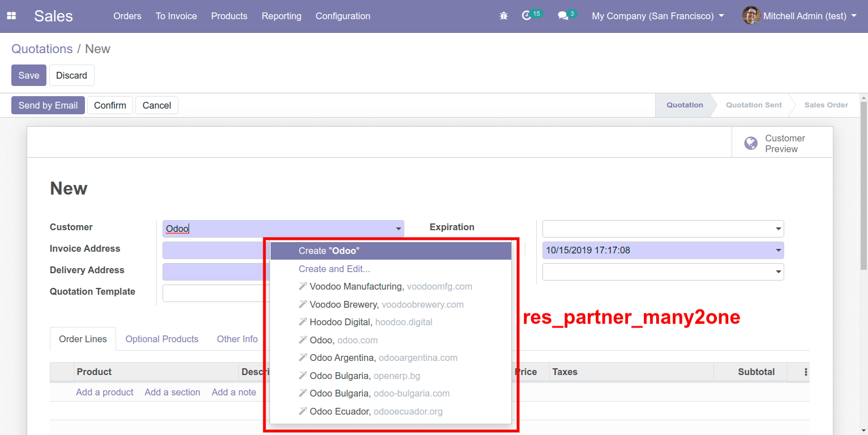Click the Delivery Address field
Viewport: 868px width, 435px height.
coord(215,272)
